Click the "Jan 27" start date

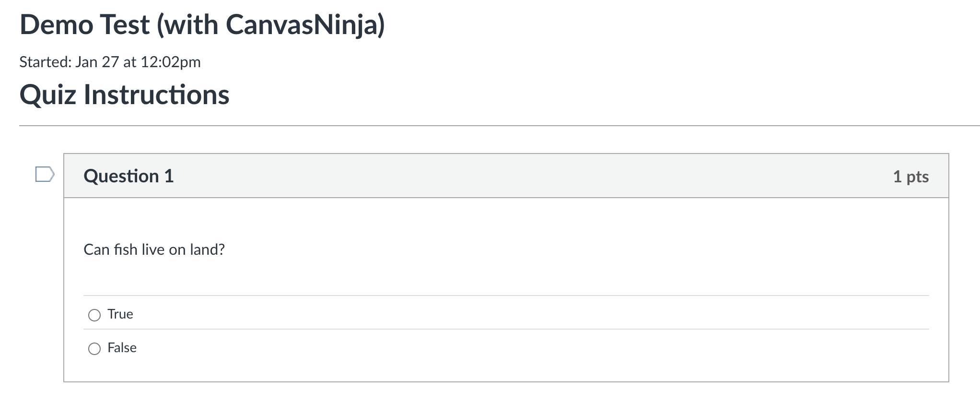(x=97, y=62)
